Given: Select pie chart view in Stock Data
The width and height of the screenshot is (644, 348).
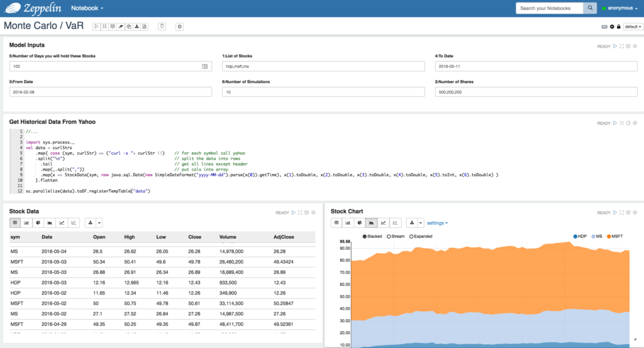Looking at the screenshot, I should (x=38, y=223).
